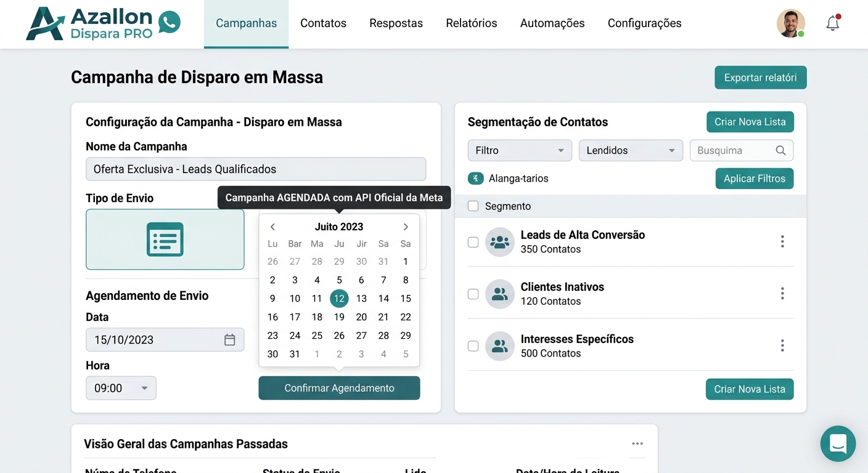Image resolution: width=868 pixels, height=473 pixels.
Task: Open options menu for Leads de Alta Conversão
Action: [x=782, y=241]
